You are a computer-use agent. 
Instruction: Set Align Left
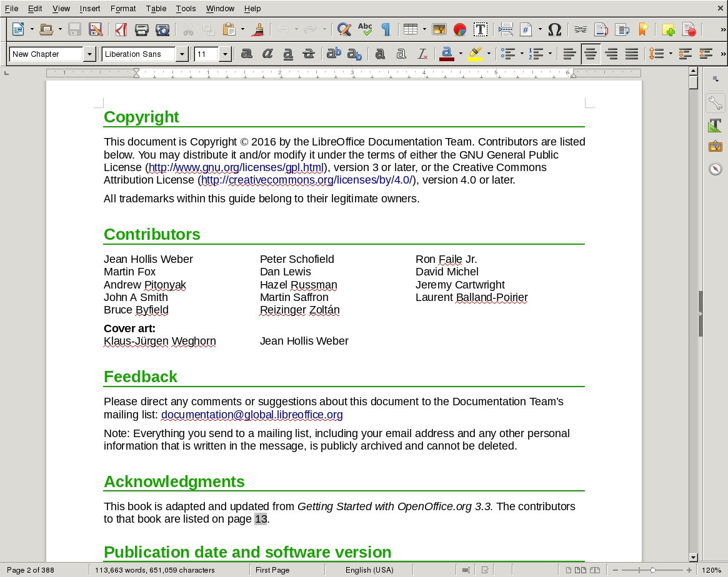coord(569,54)
